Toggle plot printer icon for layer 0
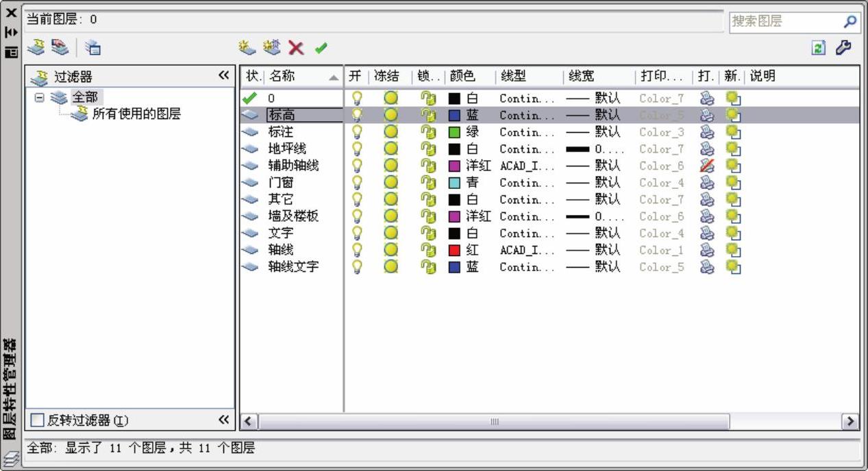This screenshot has width=868, height=471. point(707,98)
